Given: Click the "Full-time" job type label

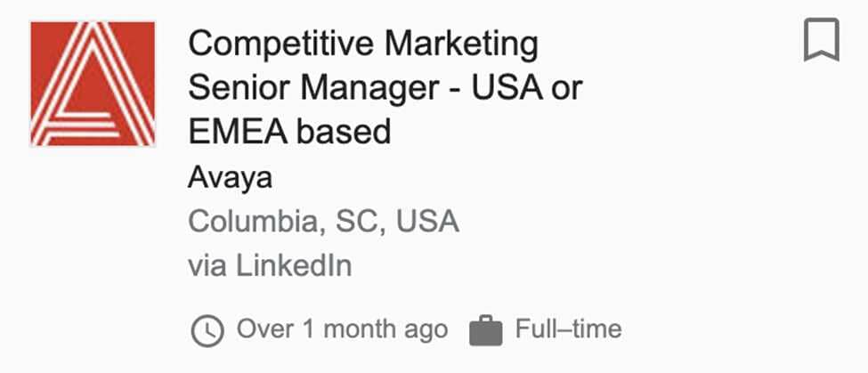Looking at the screenshot, I should 568,329.
